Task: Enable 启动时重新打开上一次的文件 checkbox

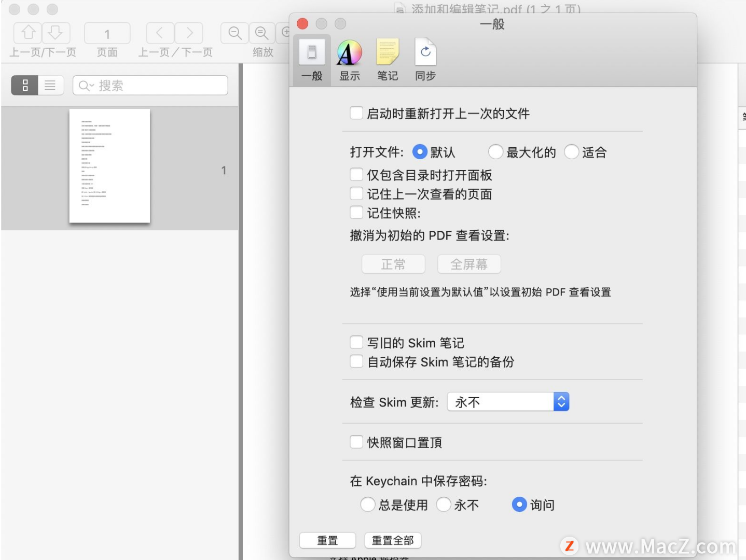Action: (356, 113)
